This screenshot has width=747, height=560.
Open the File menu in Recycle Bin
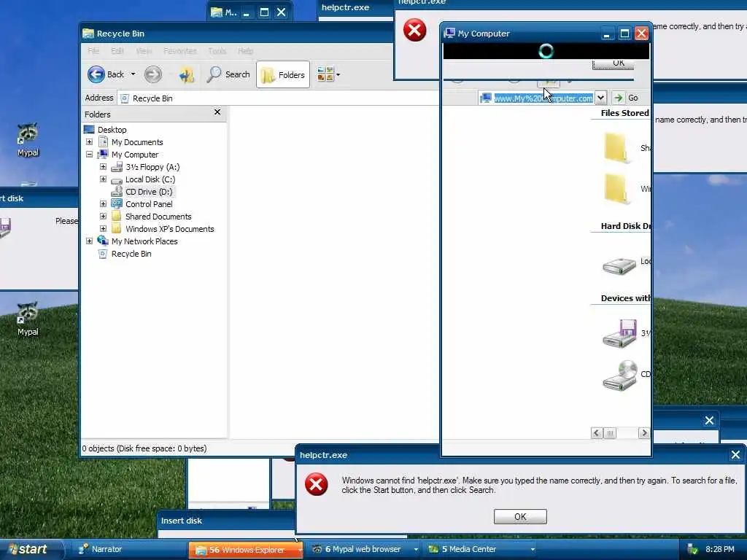pos(93,51)
